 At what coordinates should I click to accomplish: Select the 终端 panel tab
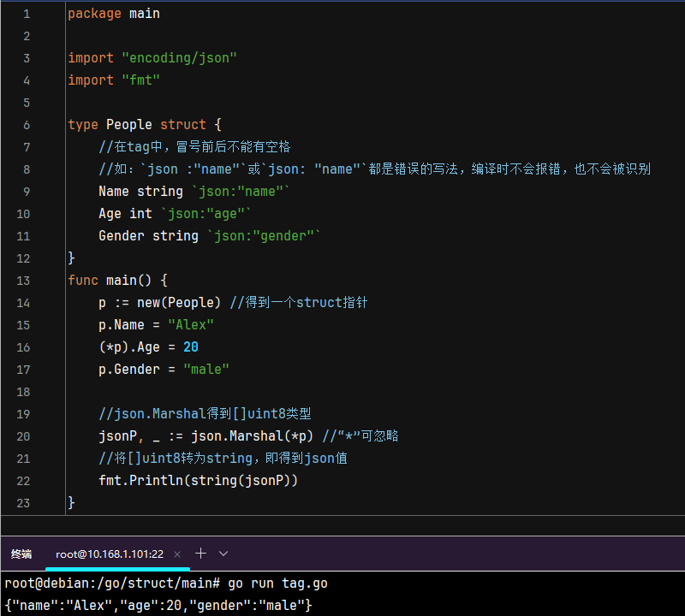tap(21, 554)
